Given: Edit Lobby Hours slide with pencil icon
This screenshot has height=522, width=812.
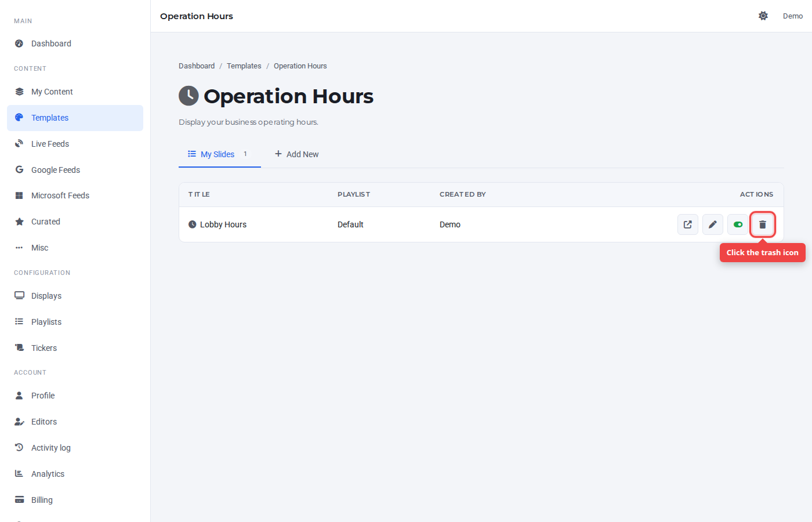Looking at the screenshot, I should tap(713, 224).
